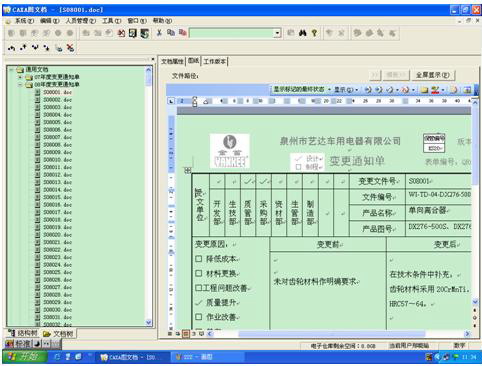
Task: Open the 显示标记的最终状态 dropdown
Action: click(329, 90)
